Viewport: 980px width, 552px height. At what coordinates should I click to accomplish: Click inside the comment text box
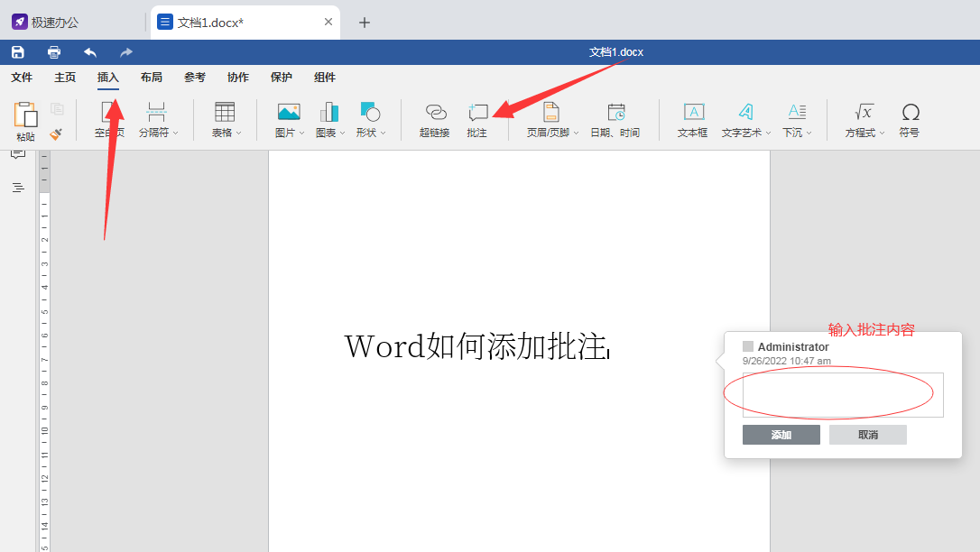pos(843,395)
